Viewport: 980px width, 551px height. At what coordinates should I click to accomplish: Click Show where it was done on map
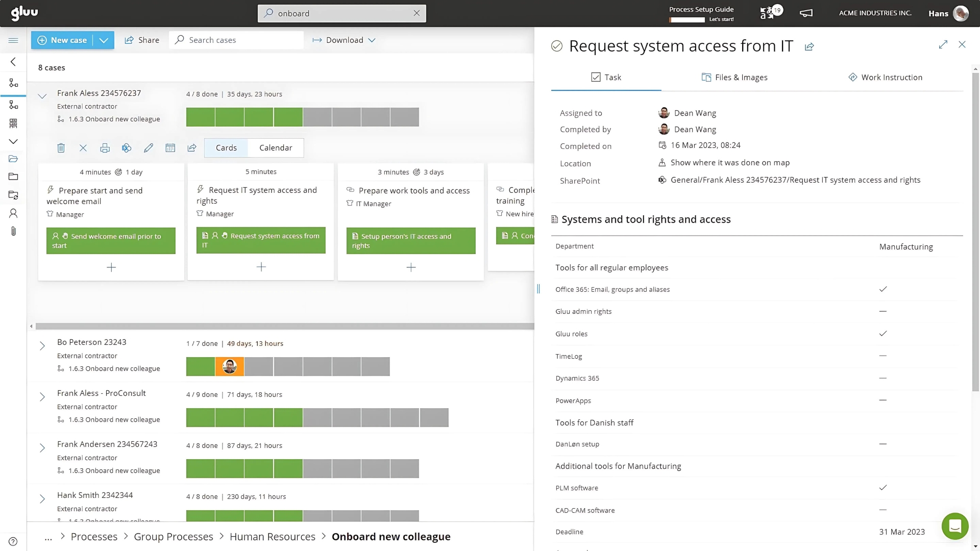(x=730, y=162)
